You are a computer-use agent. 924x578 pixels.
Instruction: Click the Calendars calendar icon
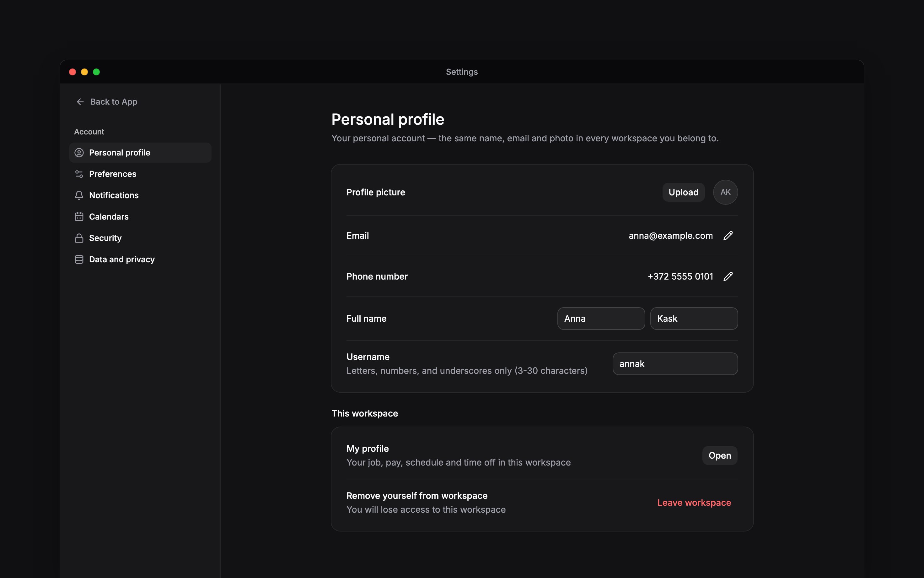[x=79, y=217]
